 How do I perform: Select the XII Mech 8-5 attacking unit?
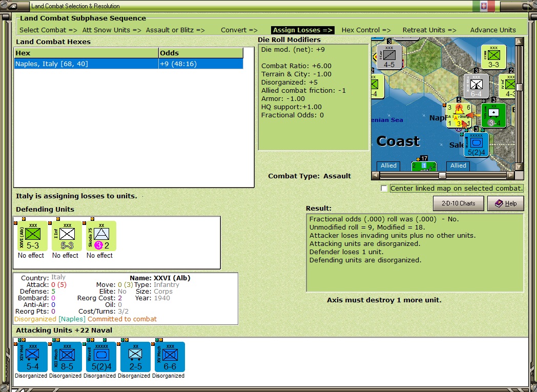click(x=67, y=357)
